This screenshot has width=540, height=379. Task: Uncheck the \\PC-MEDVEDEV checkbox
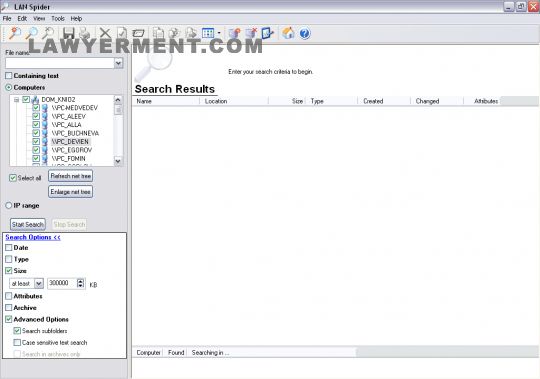[36, 108]
